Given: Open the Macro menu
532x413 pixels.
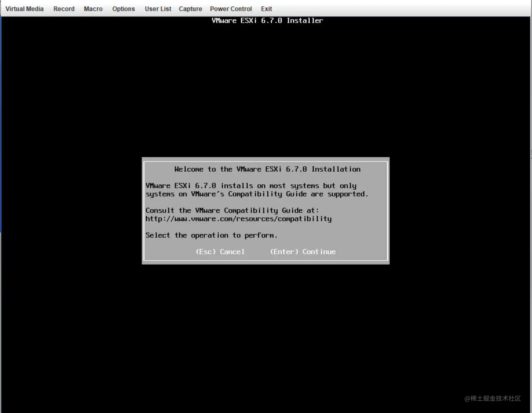Looking at the screenshot, I should [x=93, y=9].
